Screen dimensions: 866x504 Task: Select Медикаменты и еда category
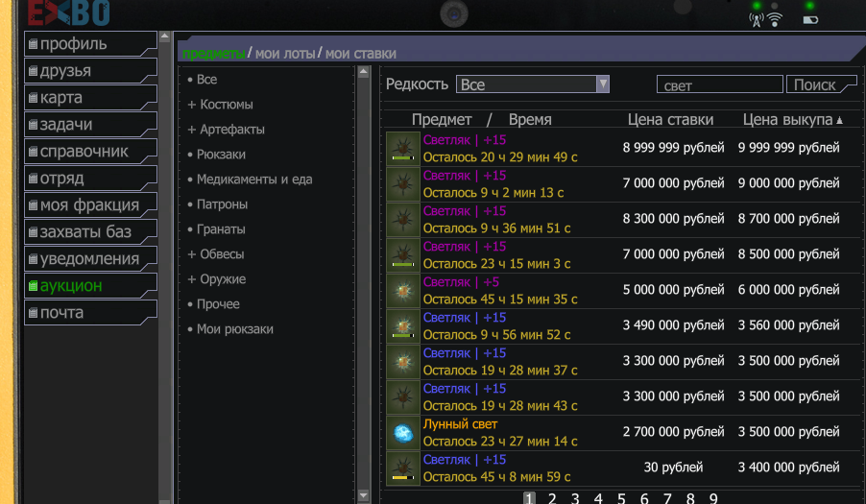point(250,179)
